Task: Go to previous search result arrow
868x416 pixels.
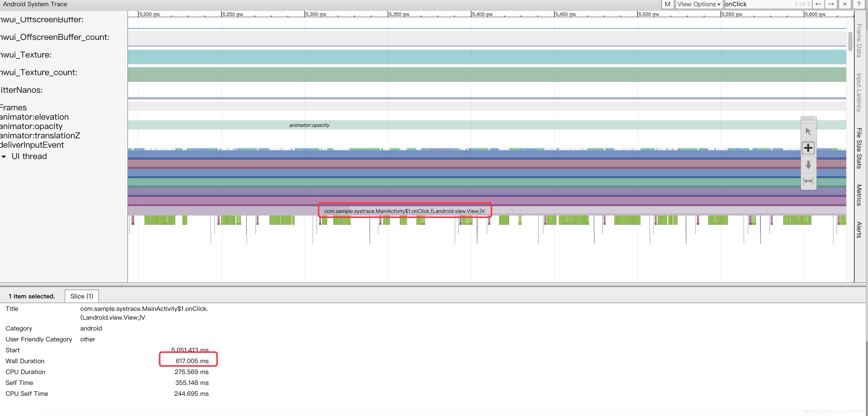Action: [x=818, y=4]
